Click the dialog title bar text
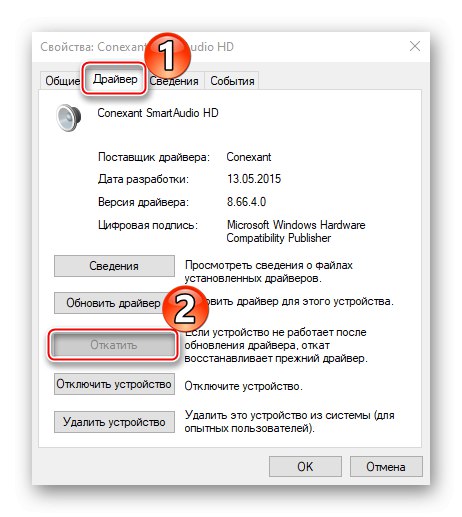462x517 pixels. pos(137,47)
